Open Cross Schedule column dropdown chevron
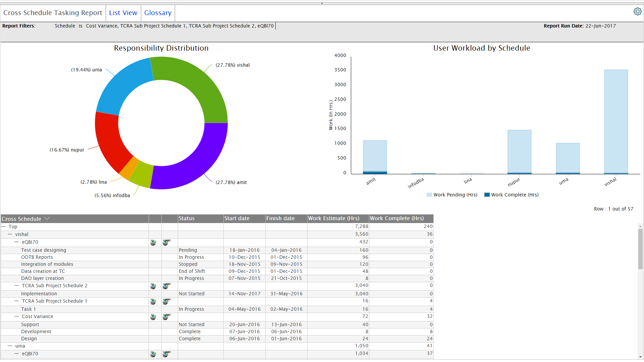This screenshot has height=362, width=644. click(x=47, y=219)
